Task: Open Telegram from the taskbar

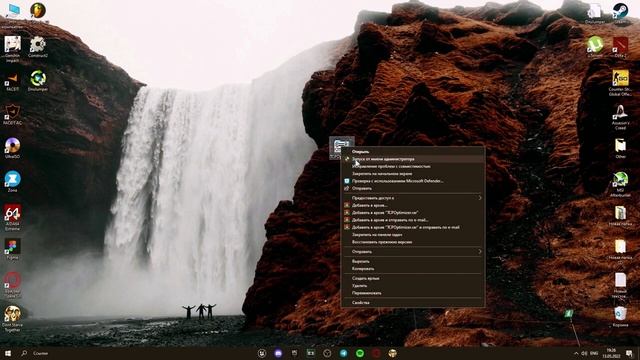Action: tap(343, 353)
